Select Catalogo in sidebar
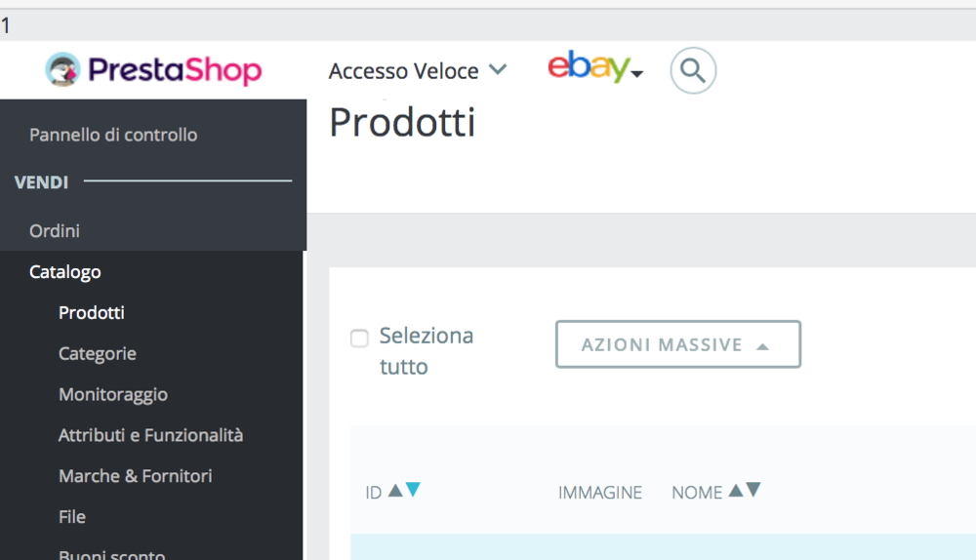This screenshot has height=560, width=976. [65, 272]
